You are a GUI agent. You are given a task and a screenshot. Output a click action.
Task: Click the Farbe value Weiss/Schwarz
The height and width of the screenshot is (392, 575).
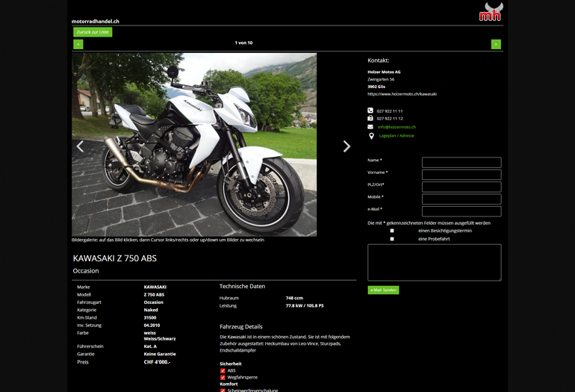tap(160, 339)
